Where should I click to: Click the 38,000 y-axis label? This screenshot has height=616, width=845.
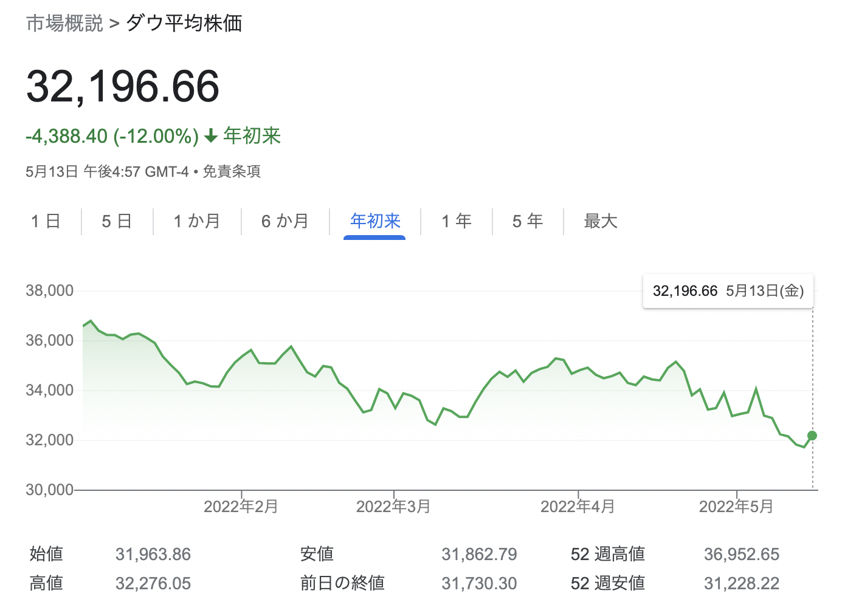49,290
